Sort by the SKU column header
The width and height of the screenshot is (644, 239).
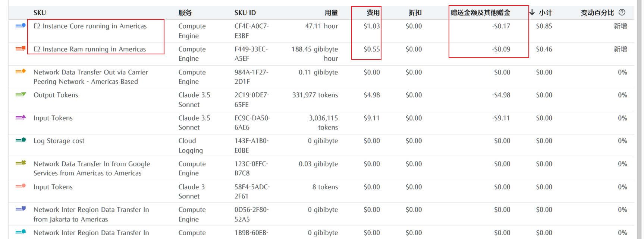pos(40,13)
